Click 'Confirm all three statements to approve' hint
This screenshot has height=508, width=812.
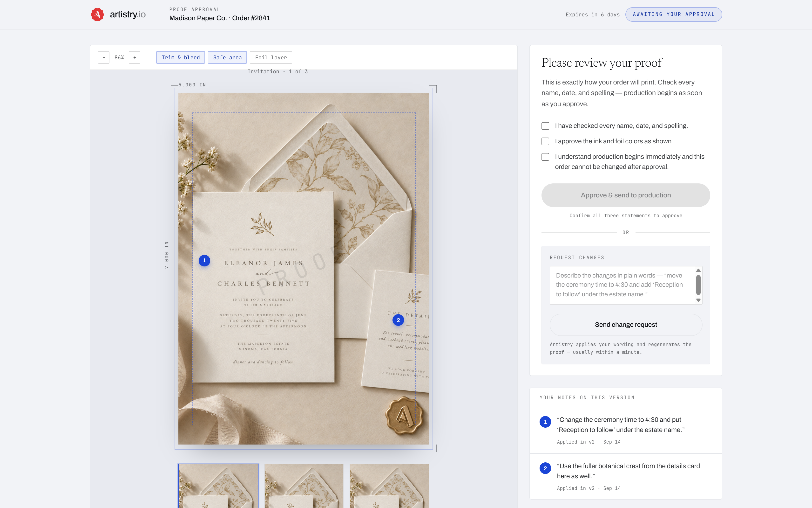pos(626,216)
